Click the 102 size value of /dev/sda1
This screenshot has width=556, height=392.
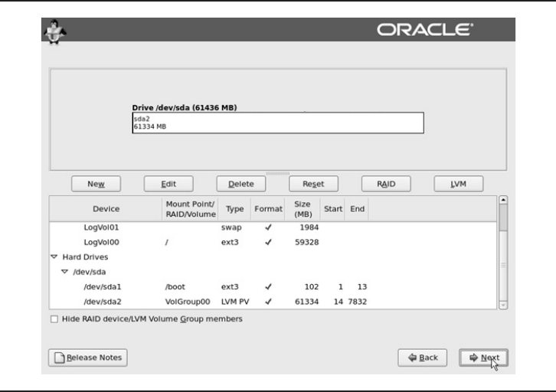(312, 287)
